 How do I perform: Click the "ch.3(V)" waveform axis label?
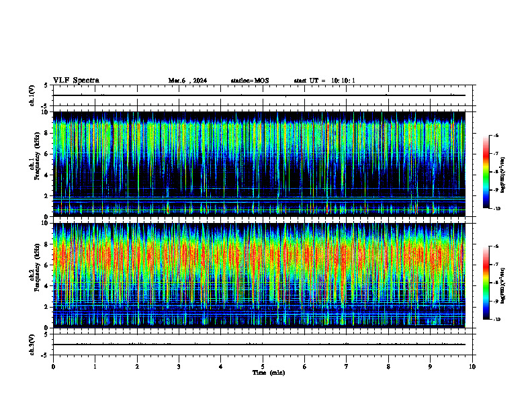tap(32, 345)
